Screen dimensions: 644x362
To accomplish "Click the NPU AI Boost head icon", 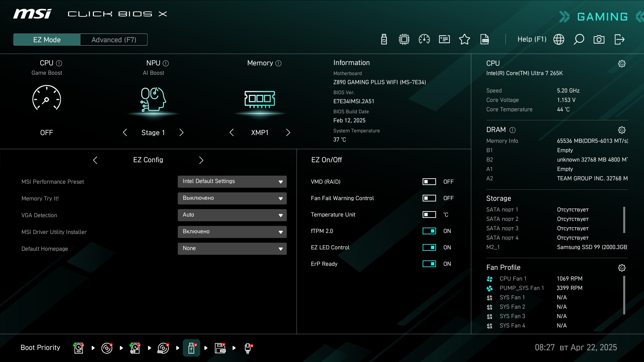I will point(153,99).
